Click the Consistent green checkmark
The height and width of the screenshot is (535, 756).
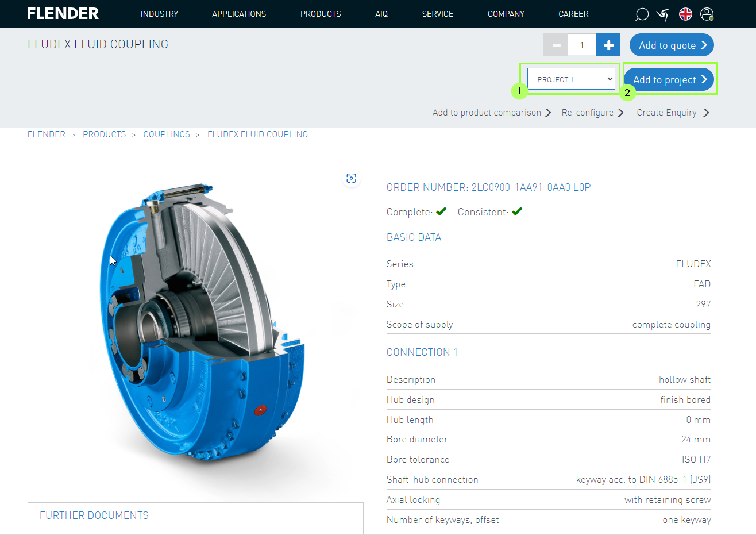[x=517, y=211]
